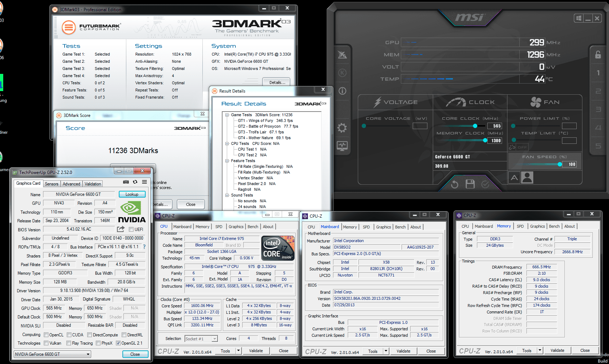Open Tools dropdown arrow in Memory window
This screenshot has height=364, width=609.
[540, 350]
